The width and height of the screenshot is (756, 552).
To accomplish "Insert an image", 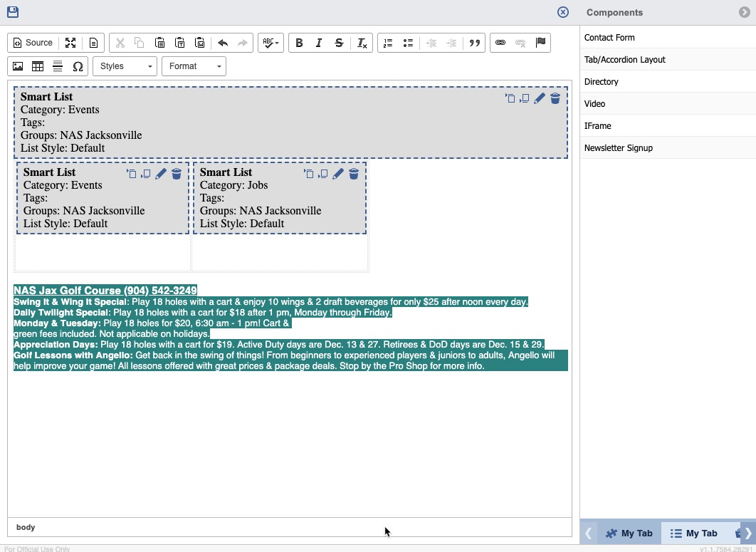I will click(18, 66).
